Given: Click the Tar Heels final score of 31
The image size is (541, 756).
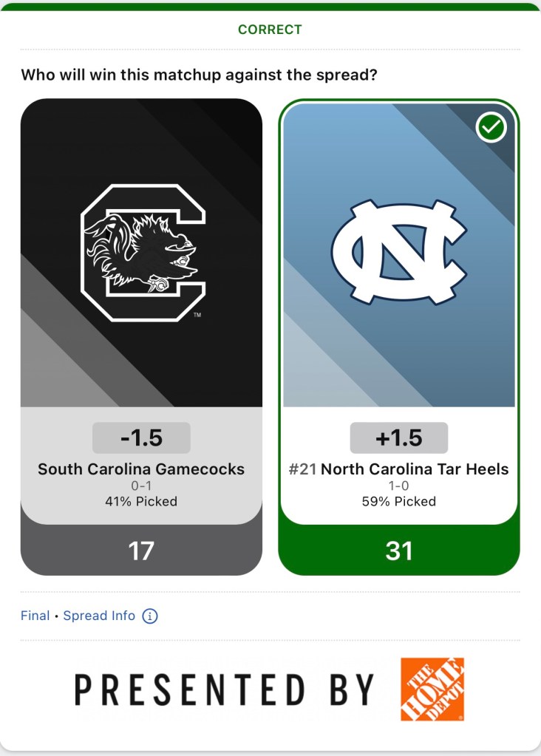Looking at the screenshot, I should pyautogui.click(x=399, y=551).
